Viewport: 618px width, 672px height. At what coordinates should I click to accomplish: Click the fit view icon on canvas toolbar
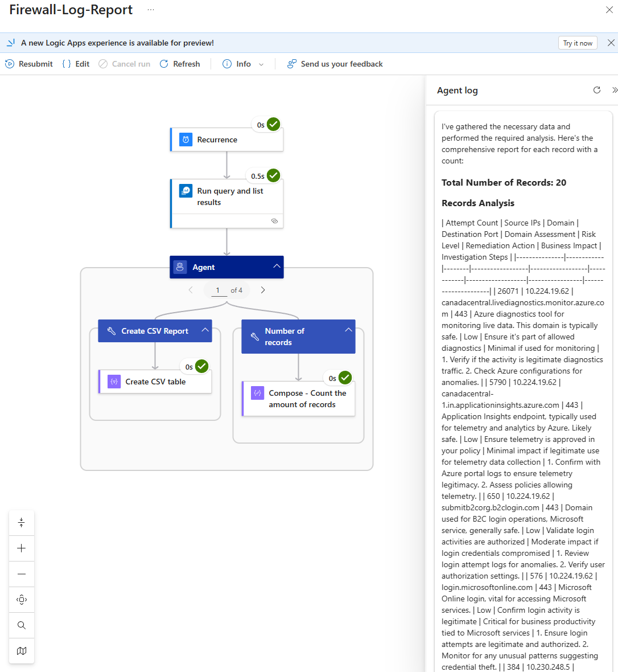click(22, 600)
